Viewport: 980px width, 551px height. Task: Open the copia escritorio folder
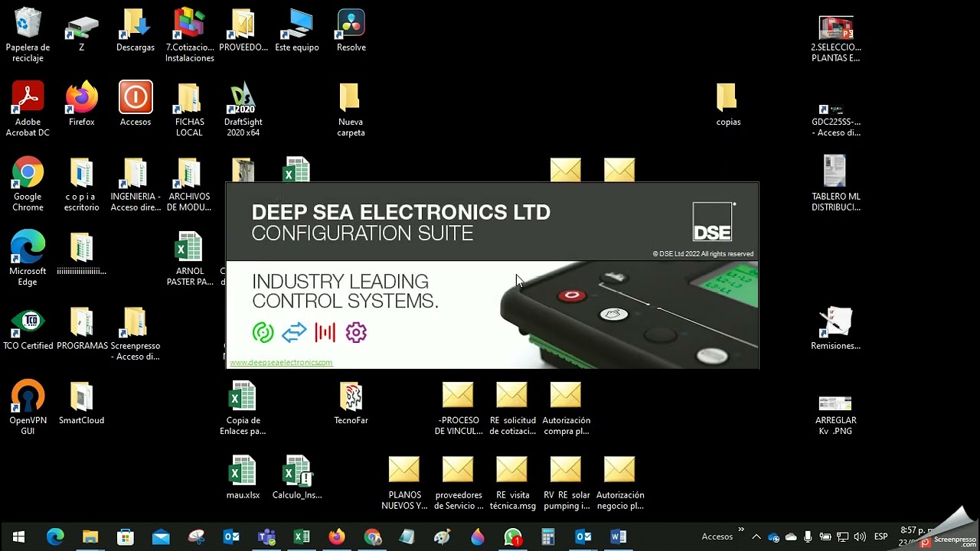pyautogui.click(x=81, y=184)
